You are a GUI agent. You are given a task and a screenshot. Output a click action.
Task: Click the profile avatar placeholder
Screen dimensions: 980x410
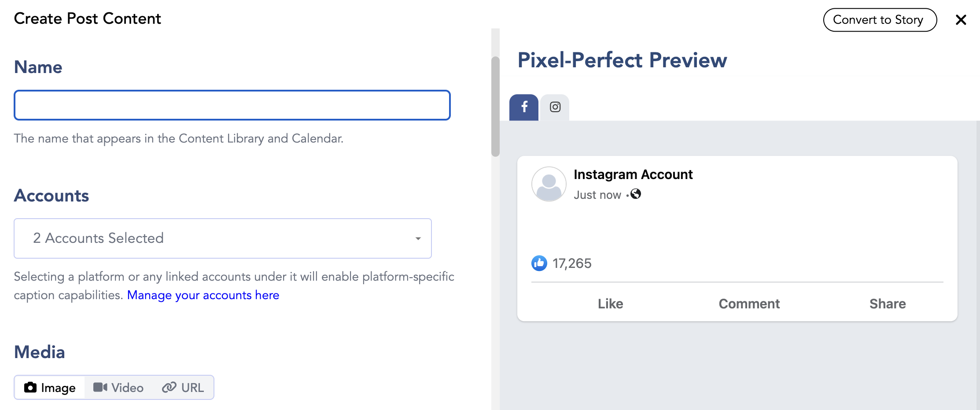coord(549,184)
